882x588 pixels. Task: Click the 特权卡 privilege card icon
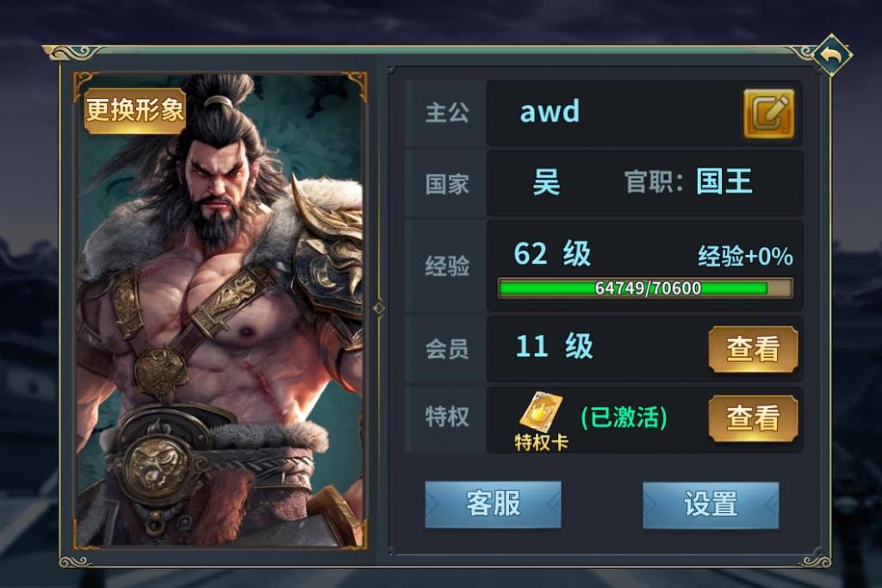pyautogui.click(x=541, y=412)
